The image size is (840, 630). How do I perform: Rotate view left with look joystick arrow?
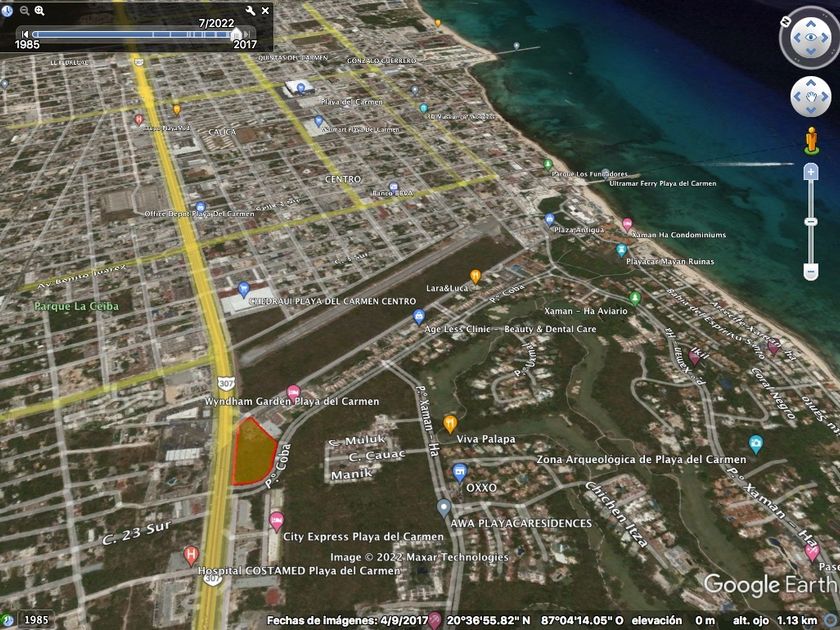click(x=796, y=38)
